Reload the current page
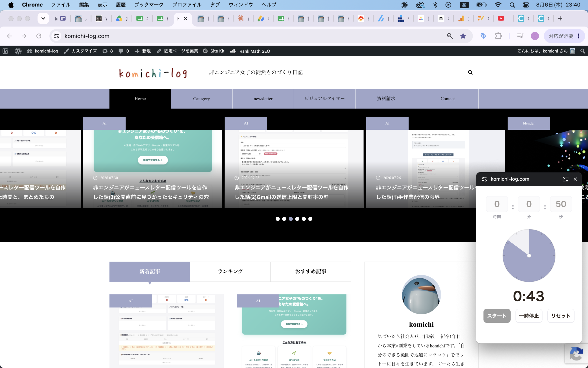This screenshot has height=368, width=588. (x=39, y=36)
